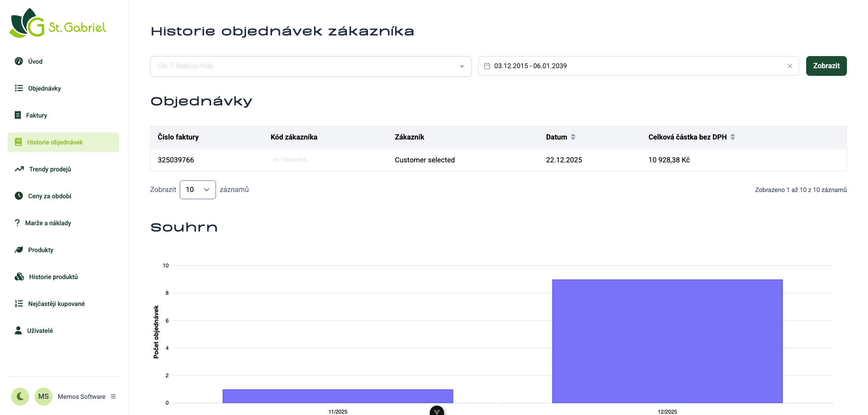Click the Ceny za období clock icon
868x415 pixels.
[19, 196]
